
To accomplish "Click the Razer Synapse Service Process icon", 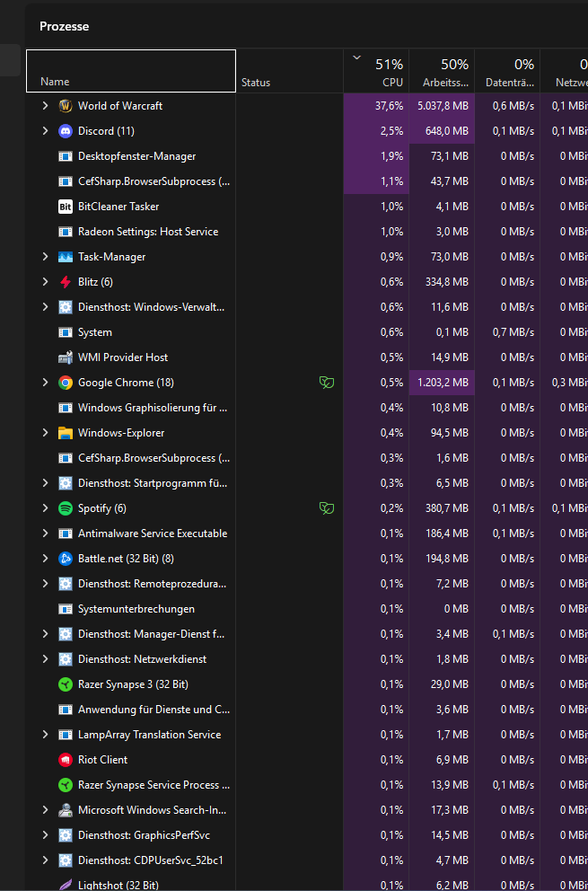I will [66, 785].
